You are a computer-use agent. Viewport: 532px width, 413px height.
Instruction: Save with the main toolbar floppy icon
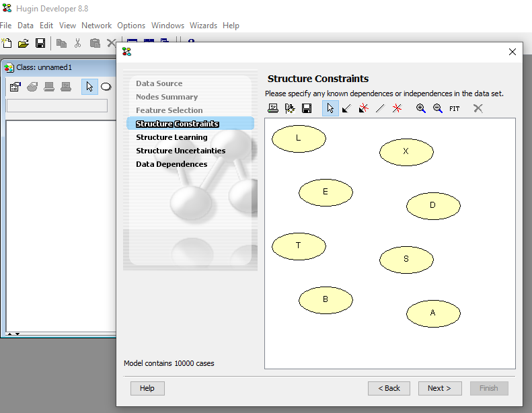pos(40,43)
